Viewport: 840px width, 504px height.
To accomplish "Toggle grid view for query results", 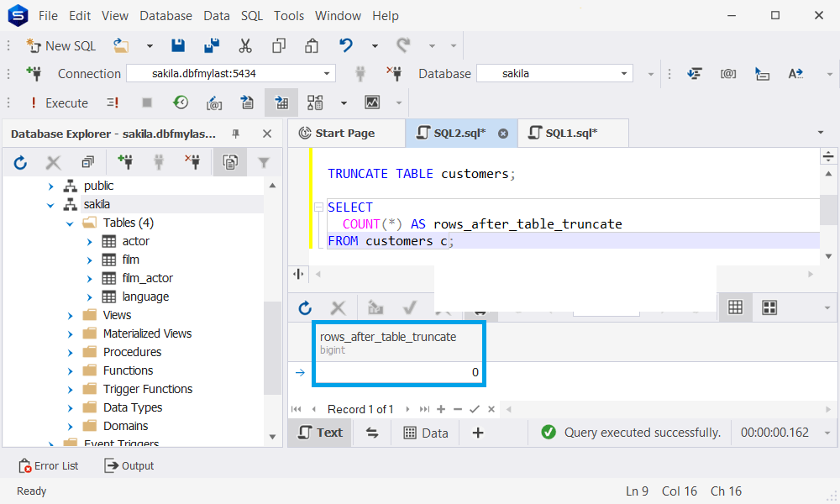I will tap(735, 307).
